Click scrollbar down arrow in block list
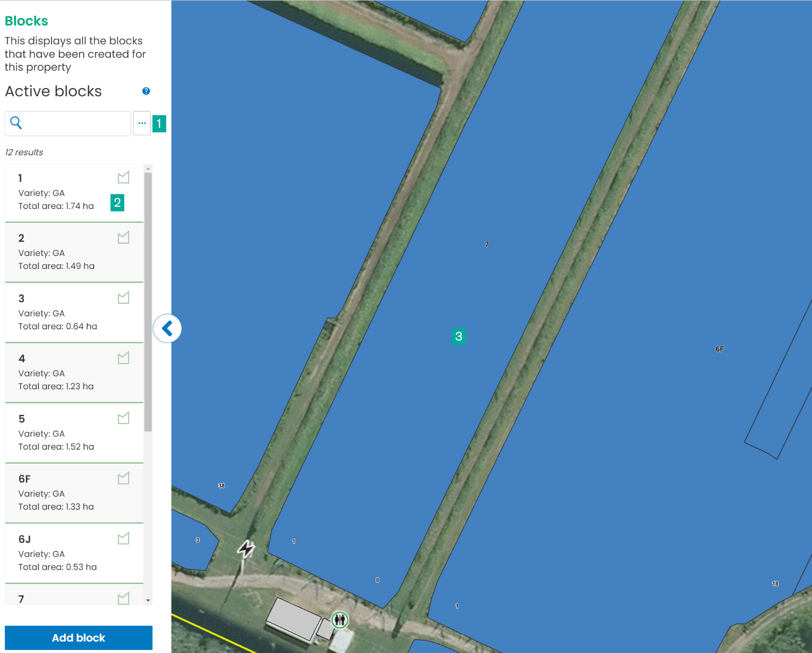This screenshot has height=653, width=812. click(148, 601)
